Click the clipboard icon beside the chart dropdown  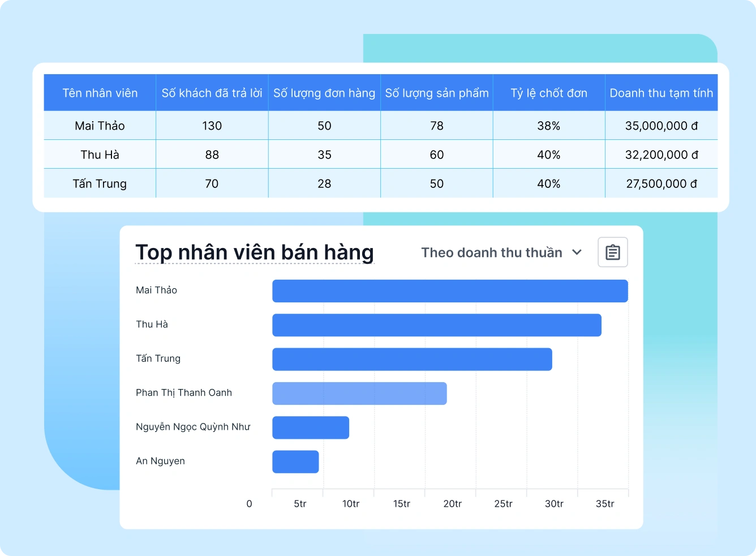click(612, 252)
